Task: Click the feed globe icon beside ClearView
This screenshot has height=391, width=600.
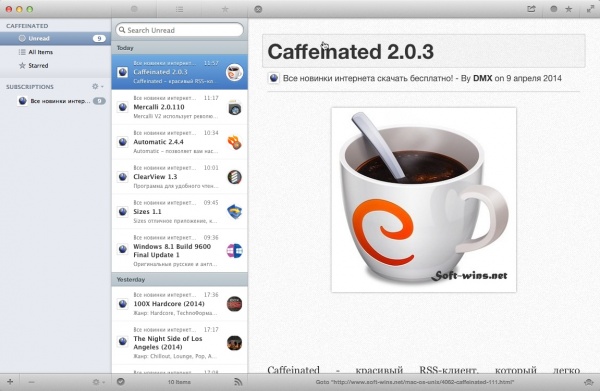Action: [122, 177]
